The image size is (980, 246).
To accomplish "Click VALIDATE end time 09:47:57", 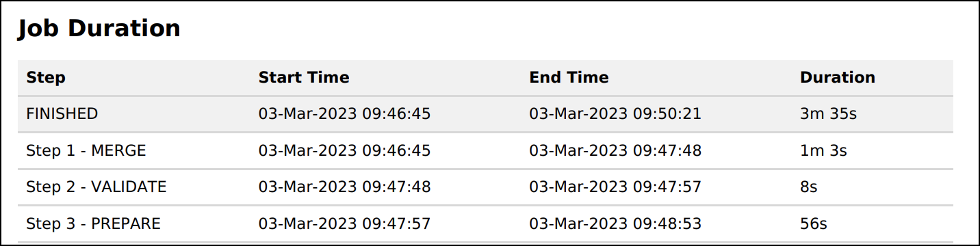I will tap(615, 187).
